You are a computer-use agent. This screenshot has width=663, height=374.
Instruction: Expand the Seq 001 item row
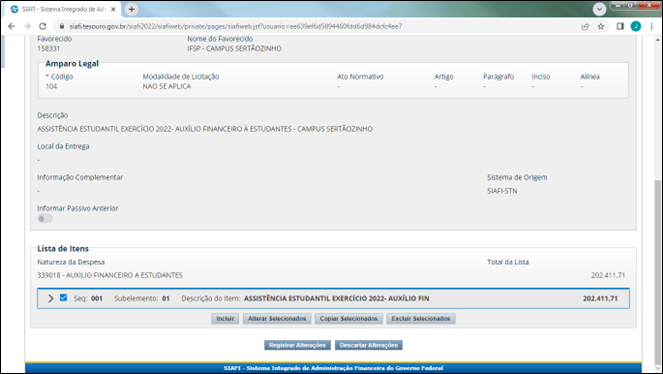point(50,298)
